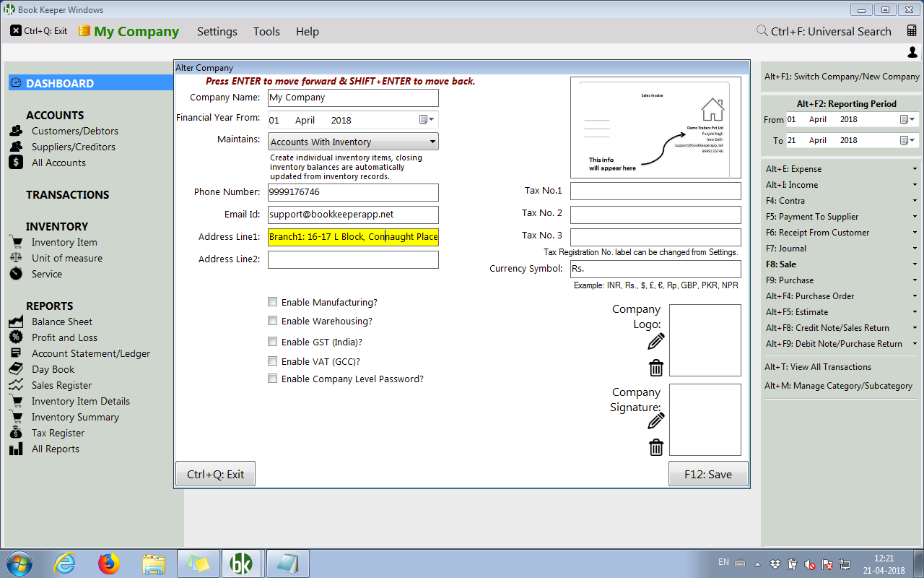
Task: Click the user profile icon below the top bar
Action: pyautogui.click(x=912, y=52)
